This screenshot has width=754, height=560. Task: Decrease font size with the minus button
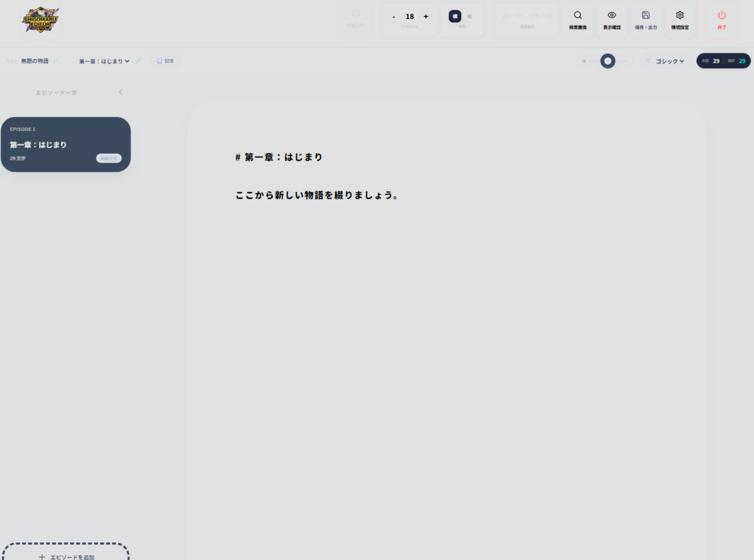pos(394,16)
